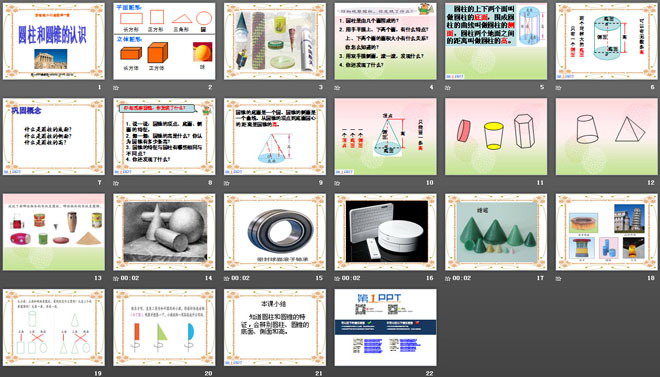Click the star icon below slide 18

click(x=559, y=278)
